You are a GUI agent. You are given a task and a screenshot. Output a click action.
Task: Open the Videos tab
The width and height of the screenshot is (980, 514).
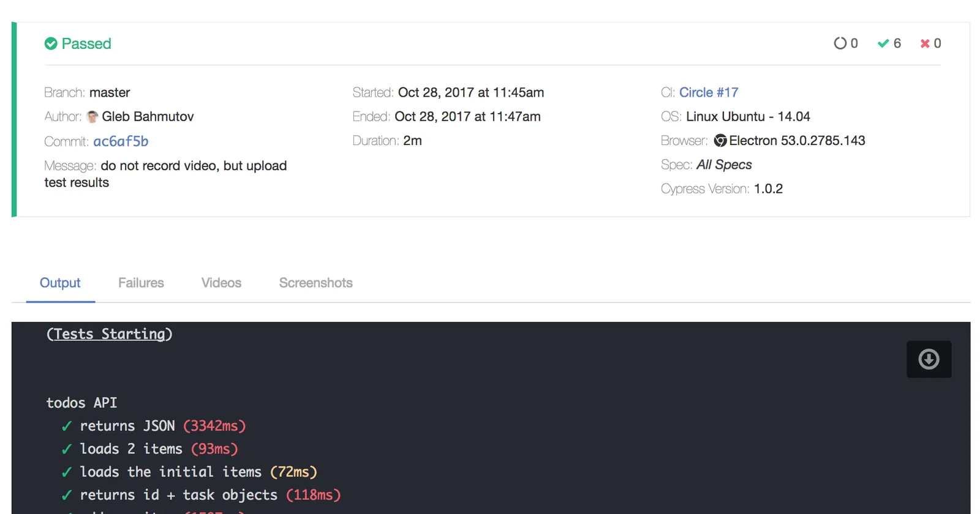tap(221, 283)
